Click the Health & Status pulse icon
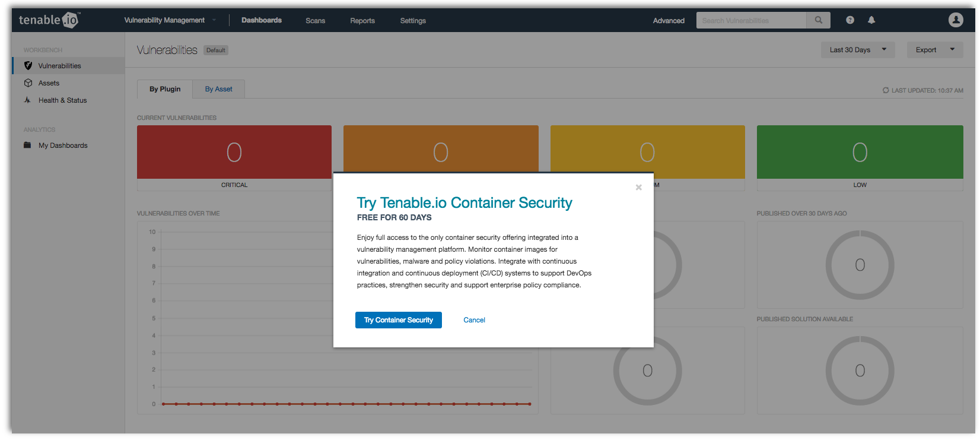Viewport: 980px width, 440px height. (x=28, y=100)
